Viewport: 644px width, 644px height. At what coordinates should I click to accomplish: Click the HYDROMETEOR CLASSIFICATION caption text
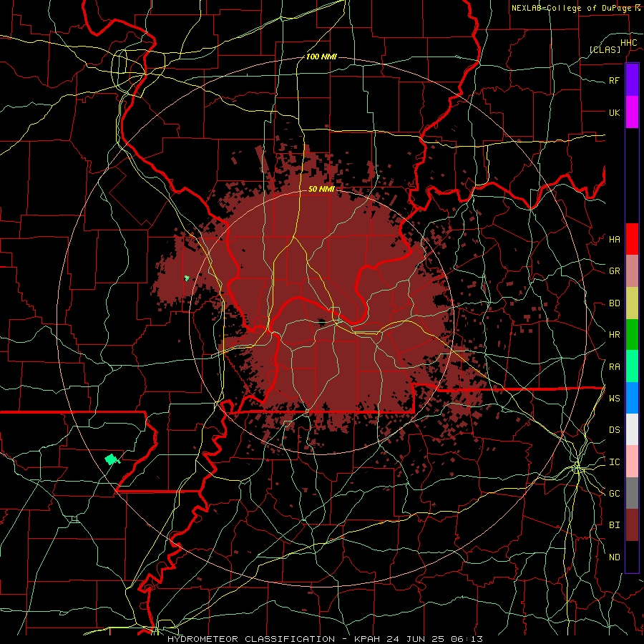coord(251,639)
